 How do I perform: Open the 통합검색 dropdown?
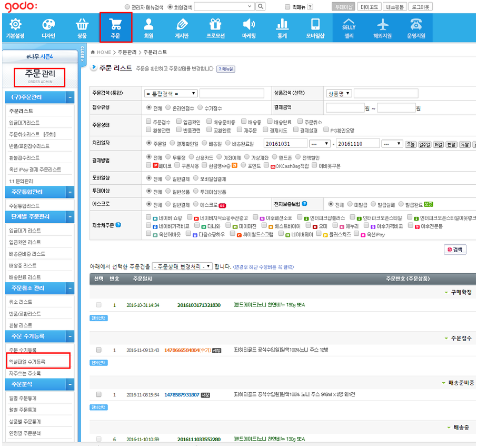(x=171, y=93)
